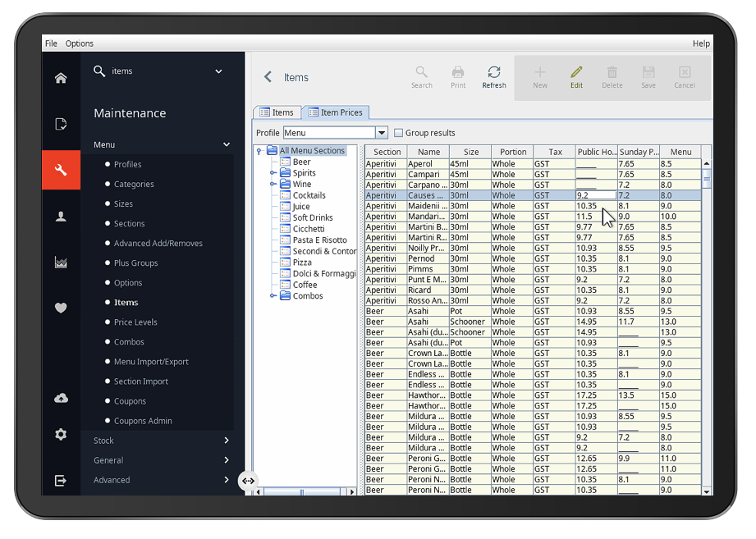Switch to the Items tab
The width and height of the screenshot is (756, 539).
[x=277, y=112]
